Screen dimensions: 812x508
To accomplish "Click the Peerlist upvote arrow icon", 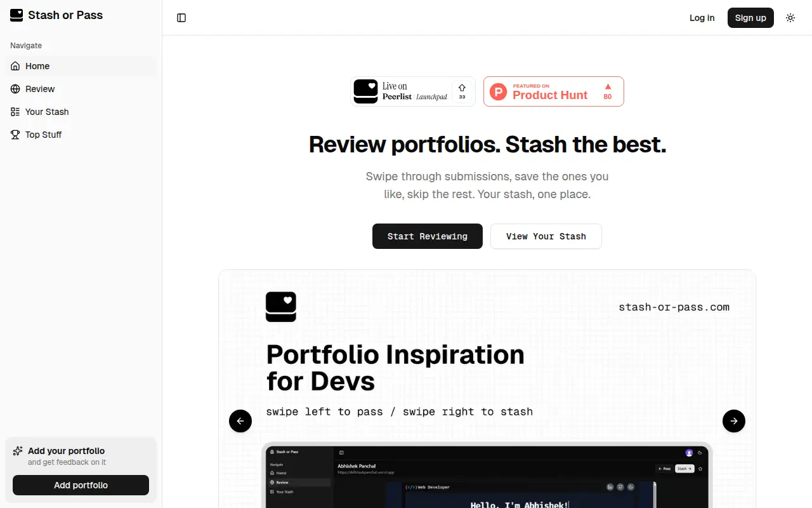I will point(462,87).
